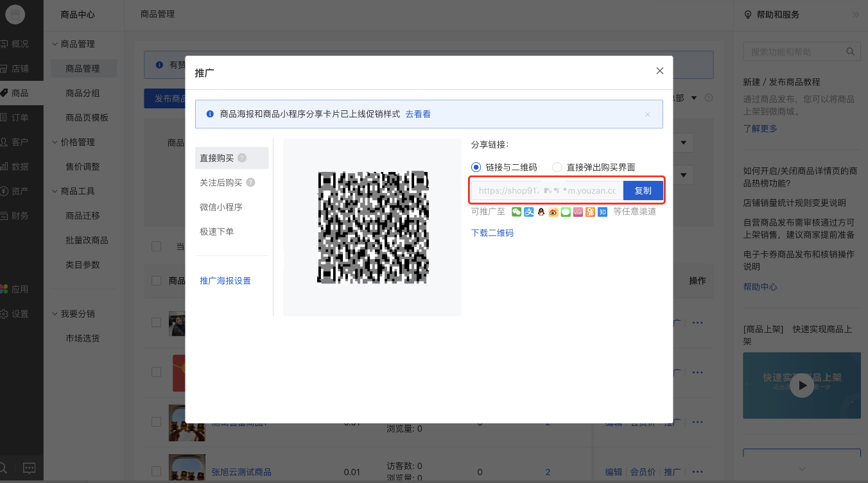Click the 下载二维码 link
Viewport: 868px width, 483px height.
click(492, 233)
